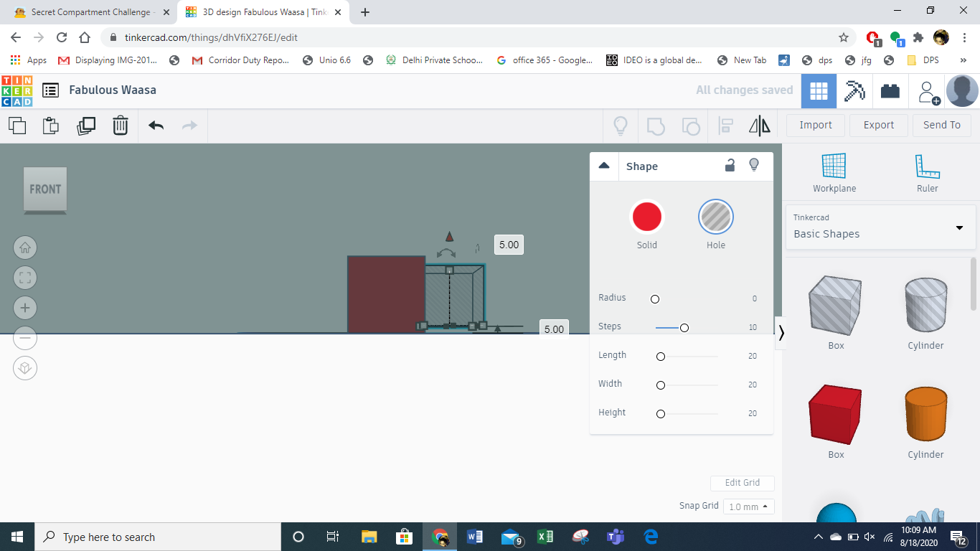Select the orange Cylinder shape

tap(925, 414)
